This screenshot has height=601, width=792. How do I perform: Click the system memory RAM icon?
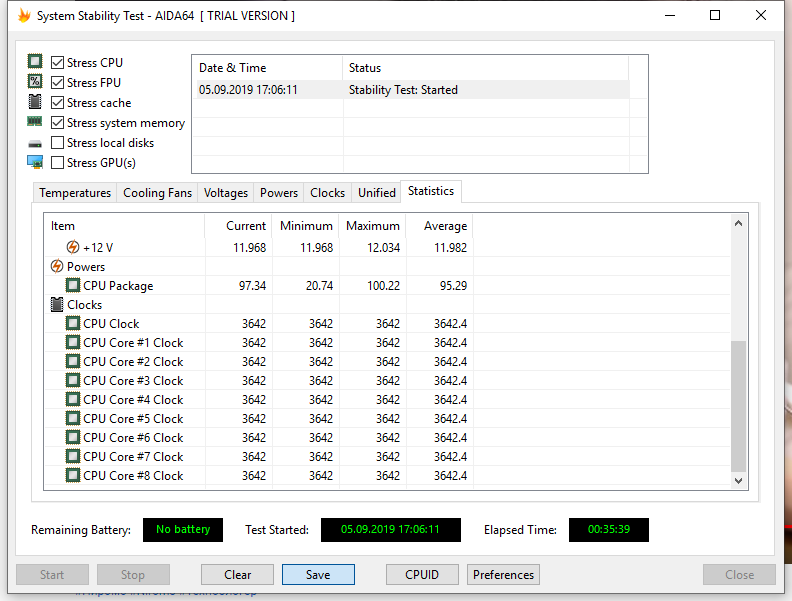point(35,121)
